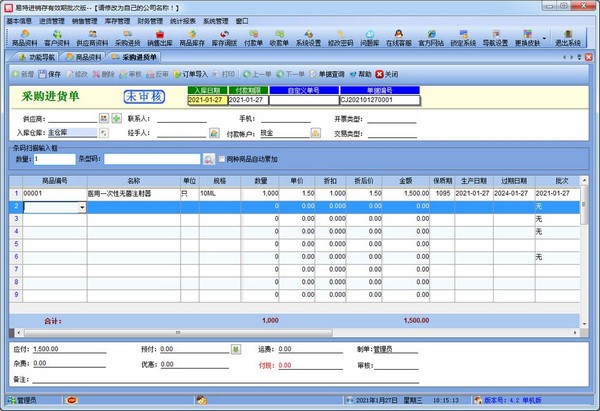The height and width of the screenshot is (411, 600).
Task: Open 系统设置 toolbar icon
Action: point(308,38)
